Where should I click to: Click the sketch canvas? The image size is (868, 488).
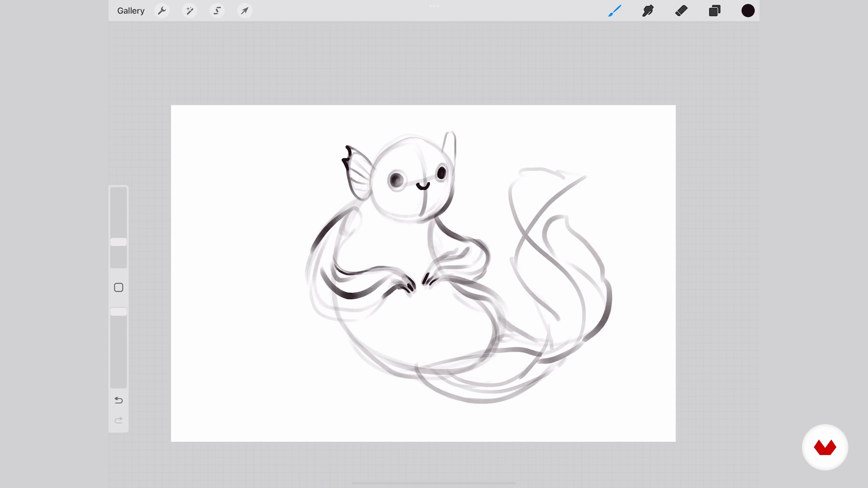pyautogui.click(x=423, y=273)
